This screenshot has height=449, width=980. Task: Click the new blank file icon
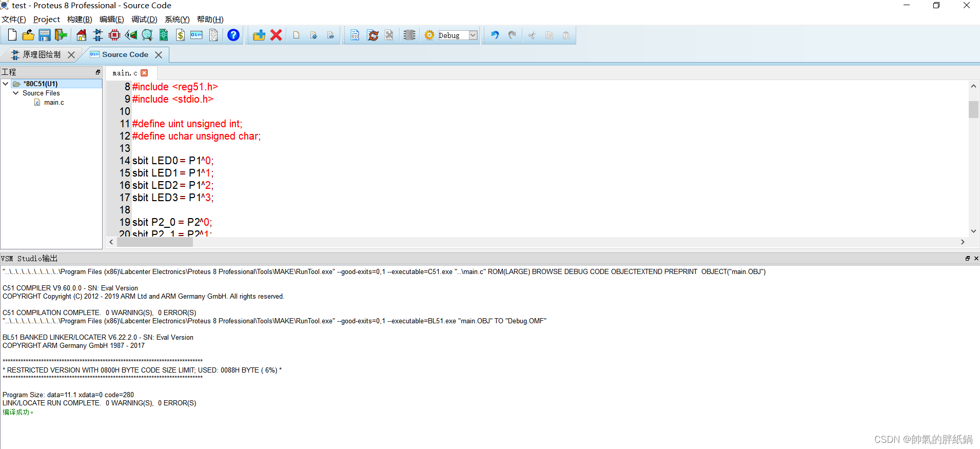click(297, 35)
